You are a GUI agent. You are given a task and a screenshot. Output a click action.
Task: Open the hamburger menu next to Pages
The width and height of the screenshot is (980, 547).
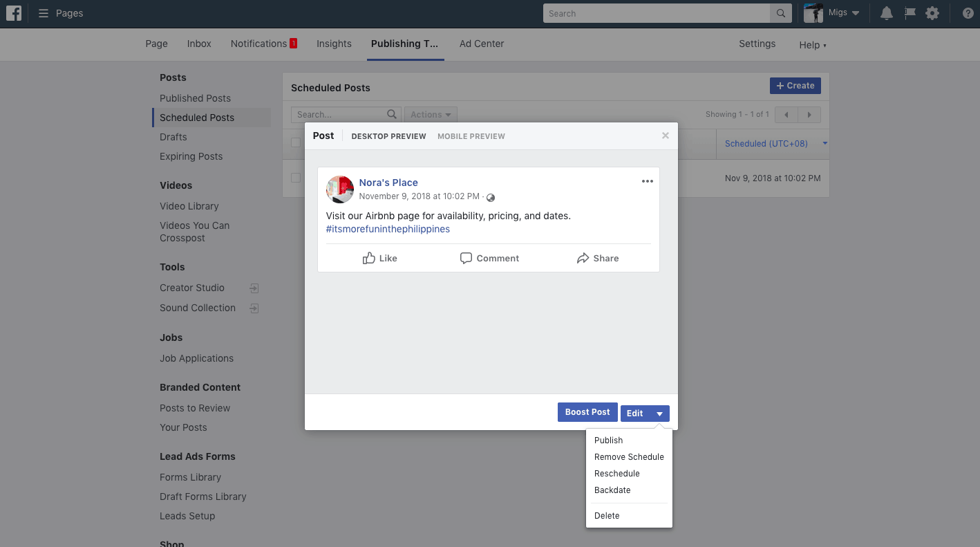coord(43,13)
